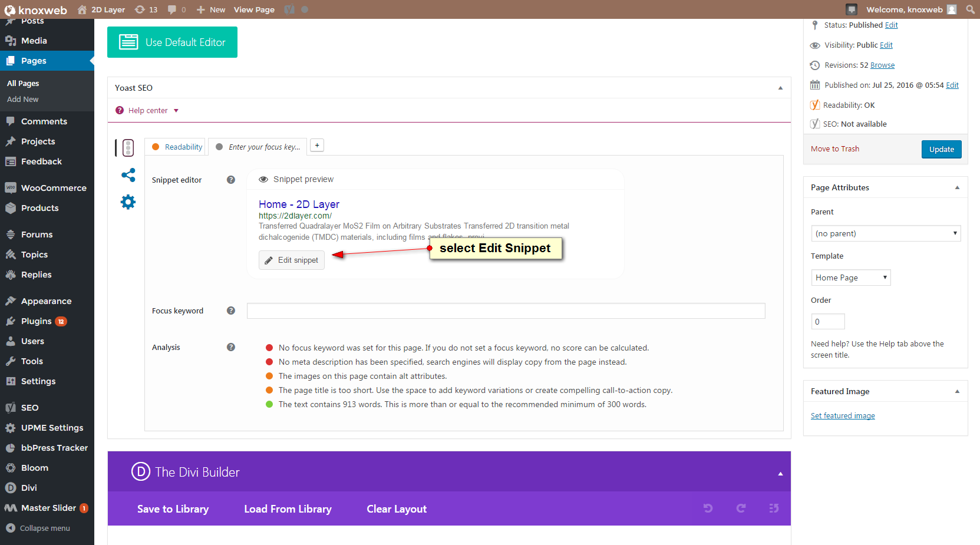Open the Yoast social share settings icon

128,175
